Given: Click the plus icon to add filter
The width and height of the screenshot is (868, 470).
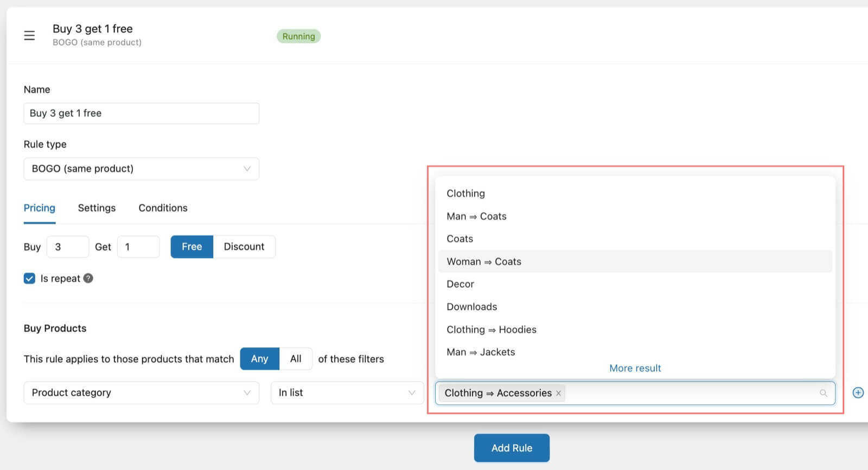Looking at the screenshot, I should point(858,392).
